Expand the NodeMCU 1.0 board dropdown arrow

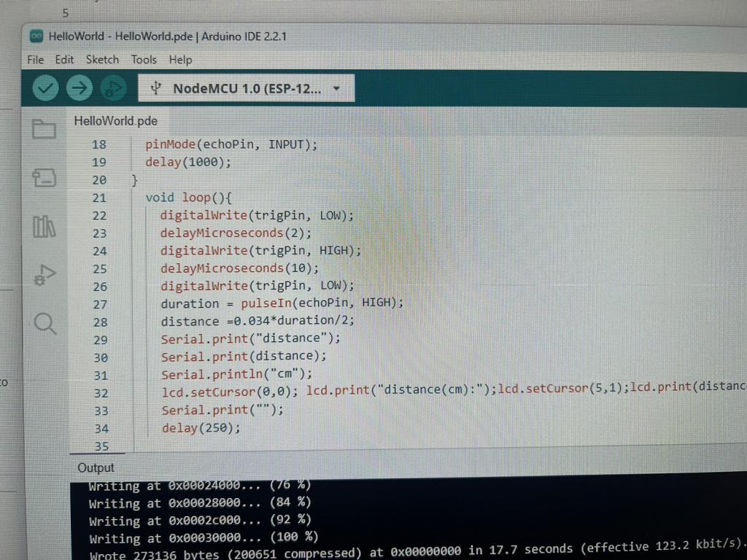pyautogui.click(x=336, y=88)
